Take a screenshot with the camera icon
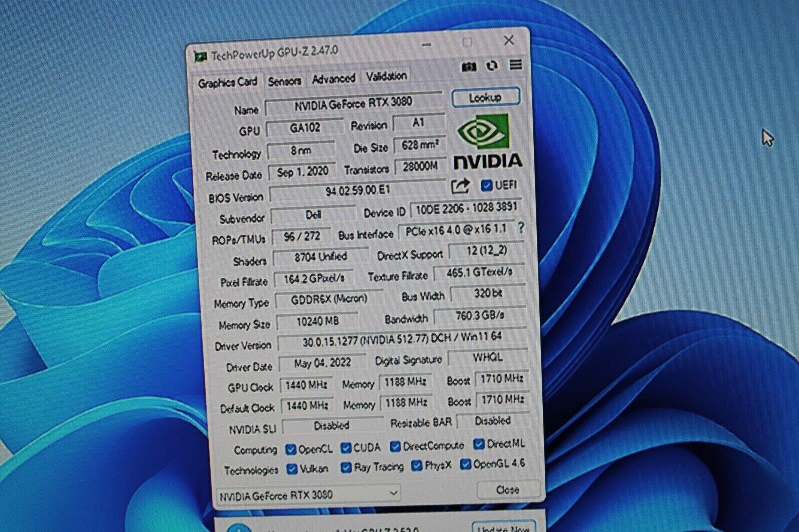The image size is (799, 532). tap(469, 66)
